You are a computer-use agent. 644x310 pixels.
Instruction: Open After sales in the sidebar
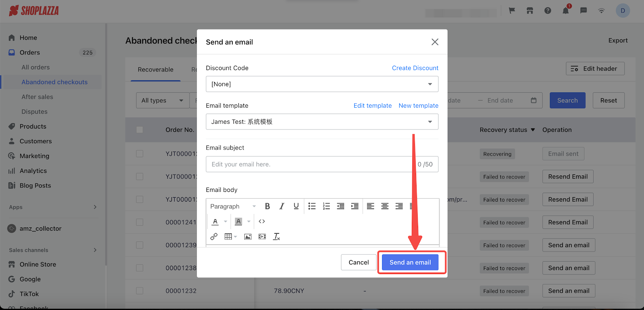[x=37, y=97]
